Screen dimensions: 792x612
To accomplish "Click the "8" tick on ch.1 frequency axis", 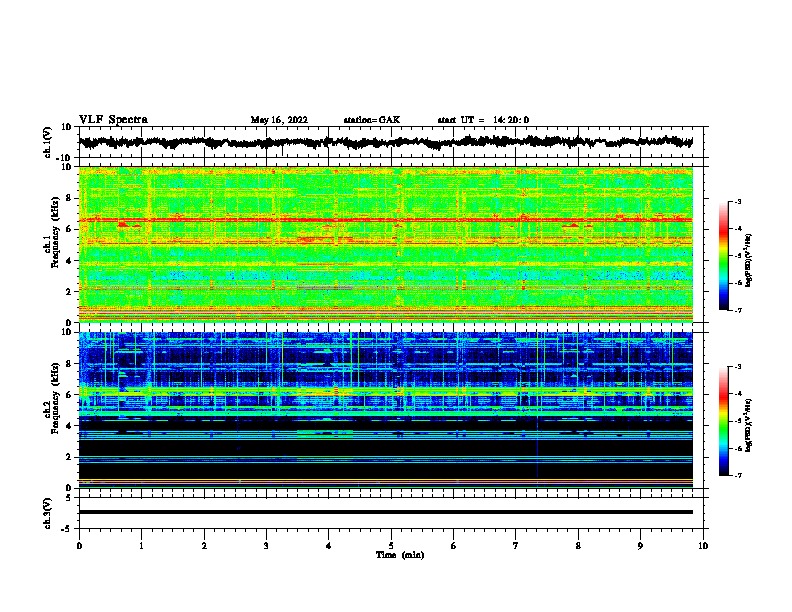I will tap(69, 198).
